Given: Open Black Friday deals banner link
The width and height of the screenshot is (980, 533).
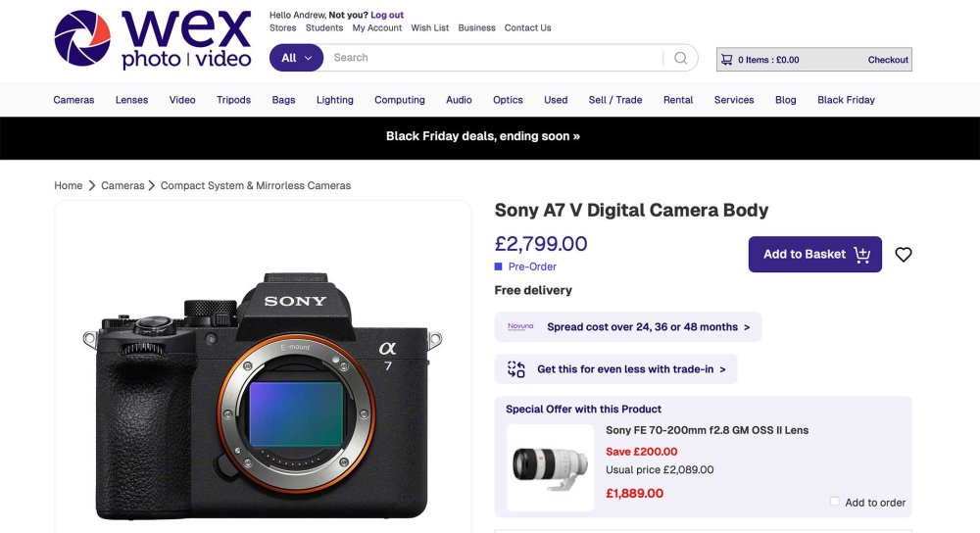Looking at the screenshot, I should pos(483,137).
